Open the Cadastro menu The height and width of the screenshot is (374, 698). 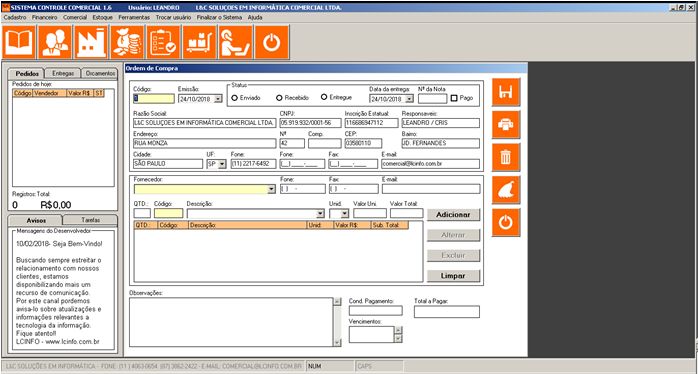[x=15, y=17]
